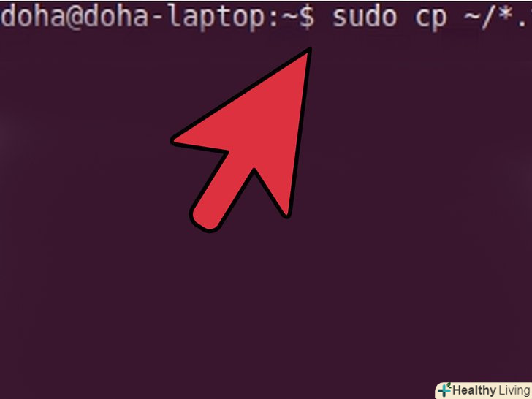Click the word Healthy in the watermark
This screenshot has height=399, width=532.
tap(474, 390)
